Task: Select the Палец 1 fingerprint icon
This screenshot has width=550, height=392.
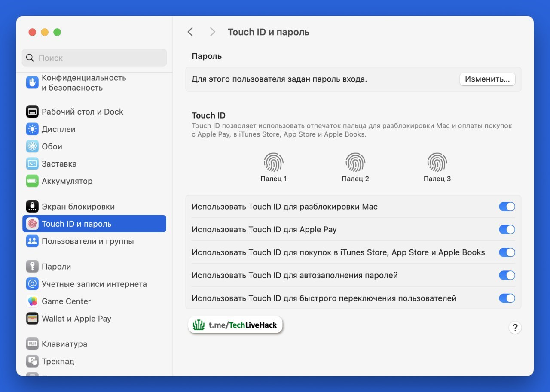Action: point(274,163)
